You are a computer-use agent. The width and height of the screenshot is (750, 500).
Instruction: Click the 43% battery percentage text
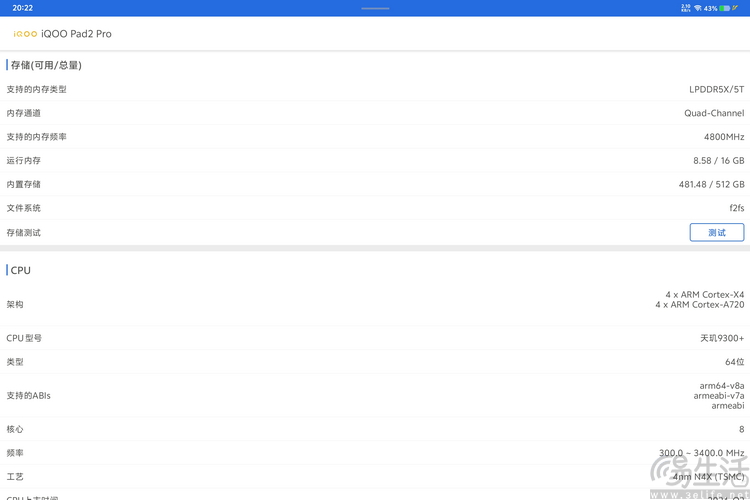click(710, 8)
